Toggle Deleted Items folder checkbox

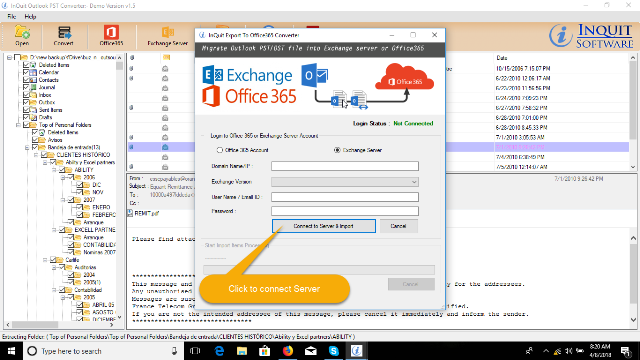tap(26, 65)
